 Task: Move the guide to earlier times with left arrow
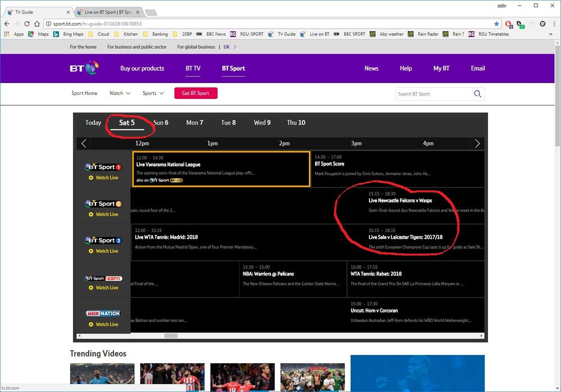coord(84,143)
